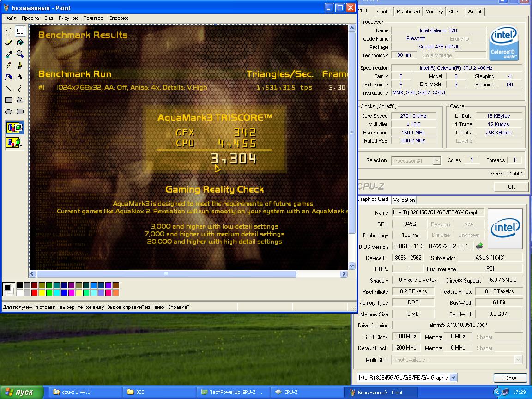Select the Curve tool in Paint

point(20,89)
